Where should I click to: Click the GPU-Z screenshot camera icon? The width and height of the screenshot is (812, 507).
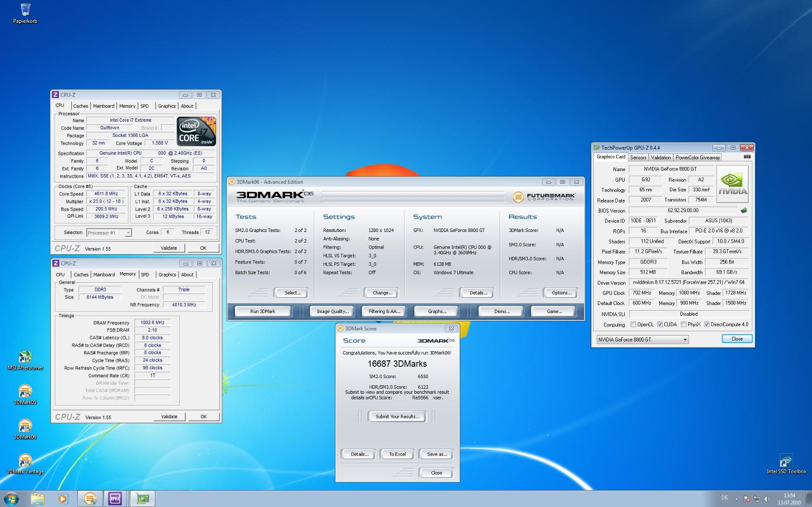pyautogui.click(x=747, y=157)
